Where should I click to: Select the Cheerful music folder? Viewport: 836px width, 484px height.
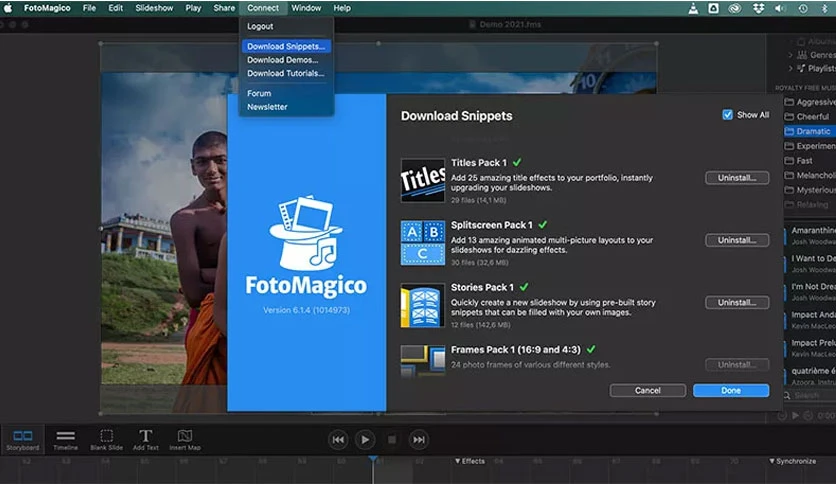tap(810, 116)
